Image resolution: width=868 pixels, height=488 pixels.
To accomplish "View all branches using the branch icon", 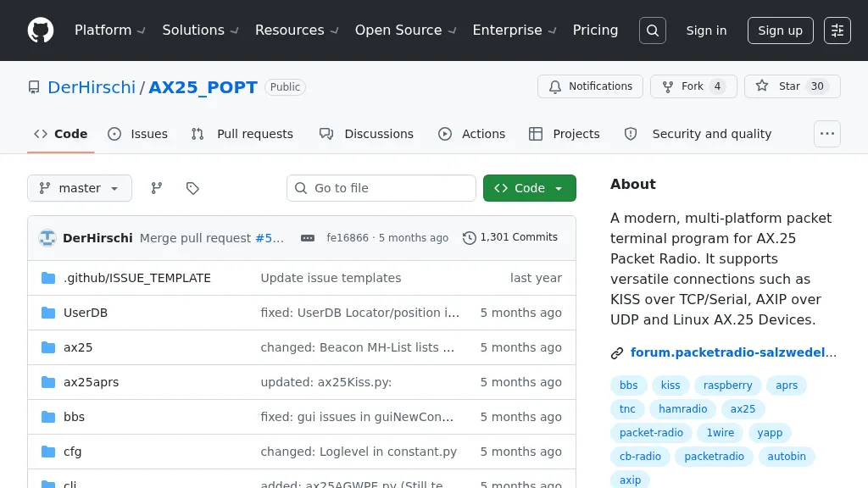I will (157, 188).
